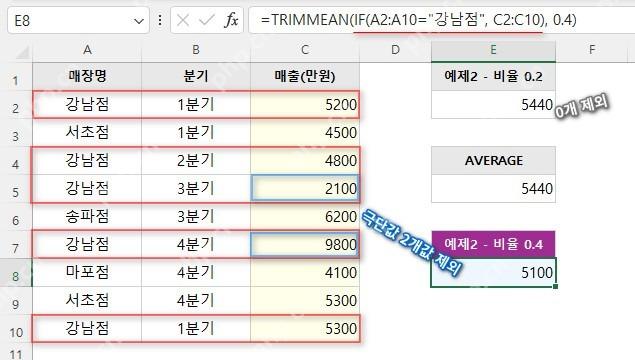The height and width of the screenshot is (360, 635).
Task: Click 예제2 - 비율 0.2 label cell
Action: (493, 76)
